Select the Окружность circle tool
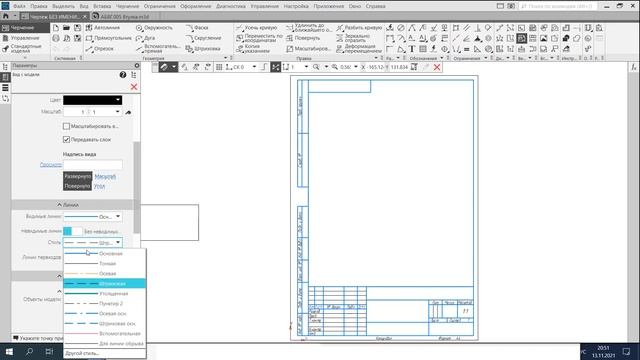640x360 pixels. [154, 28]
